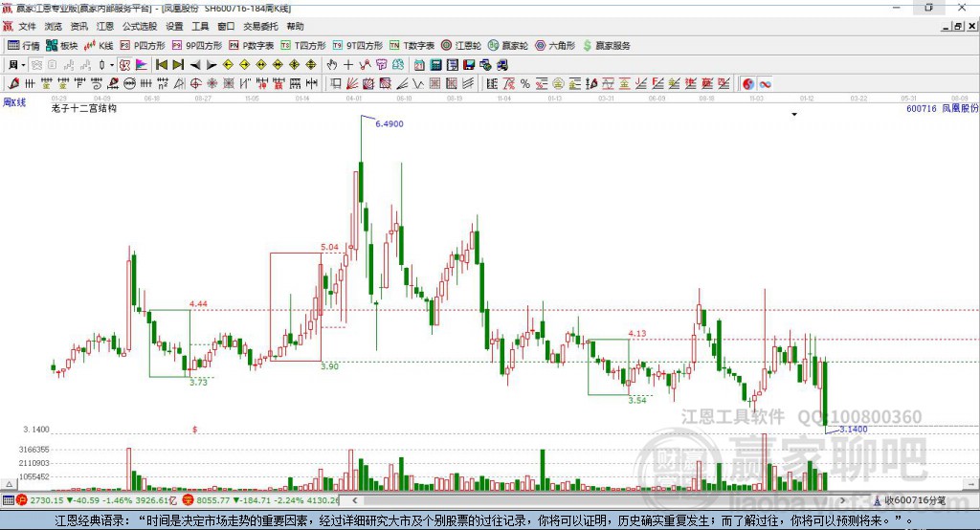Expand the 周 period dropdown
This screenshot has height=530, width=980.
point(23,65)
